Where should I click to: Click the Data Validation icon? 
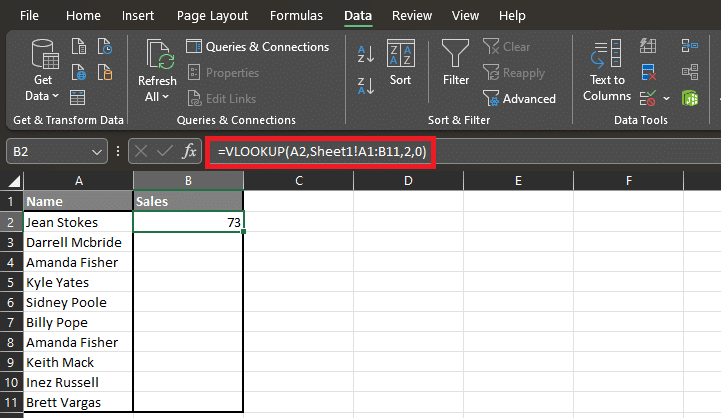[648, 98]
